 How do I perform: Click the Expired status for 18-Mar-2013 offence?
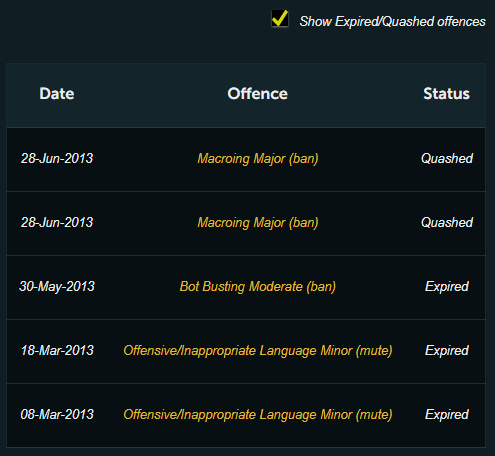447,351
